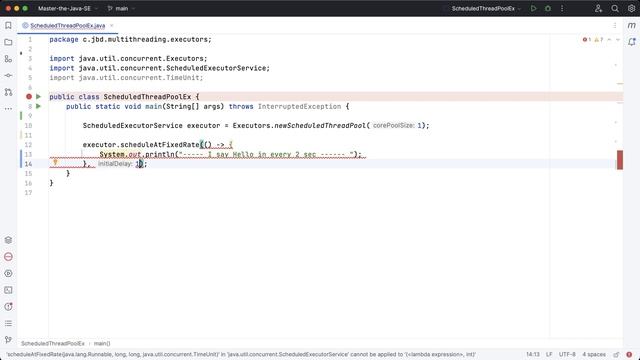This screenshot has height=360, width=640.
Task: Toggle read-only lock in status bar
Action: [x=616, y=354]
